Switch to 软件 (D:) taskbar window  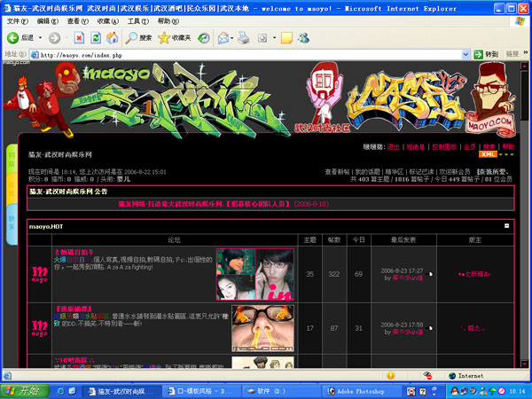coord(281,391)
